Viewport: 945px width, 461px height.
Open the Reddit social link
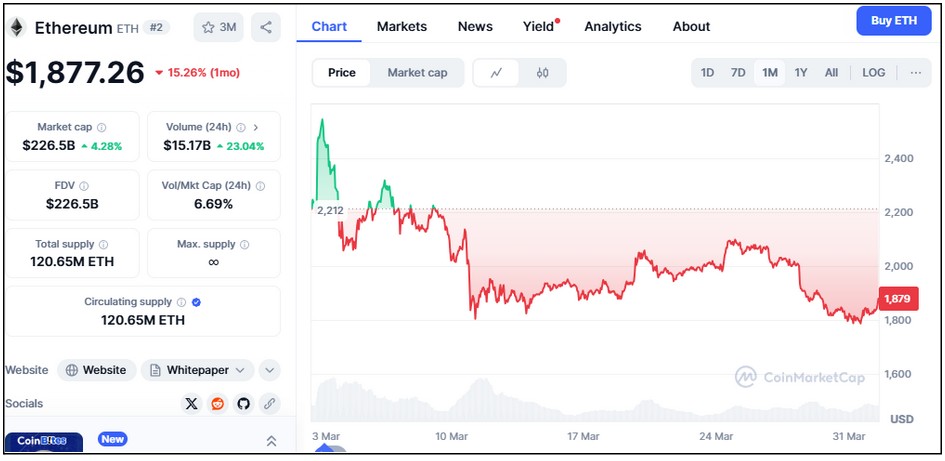(218, 404)
